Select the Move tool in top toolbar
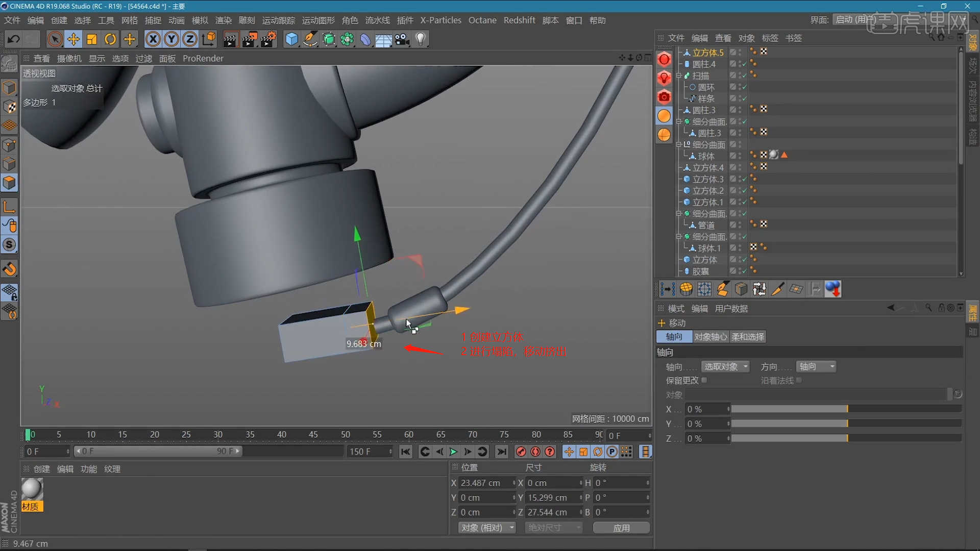Image resolution: width=980 pixels, height=551 pixels. click(x=73, y=39)
